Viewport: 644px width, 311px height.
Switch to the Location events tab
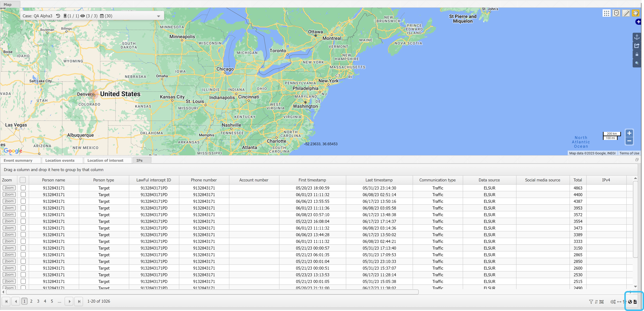point(60,160)
